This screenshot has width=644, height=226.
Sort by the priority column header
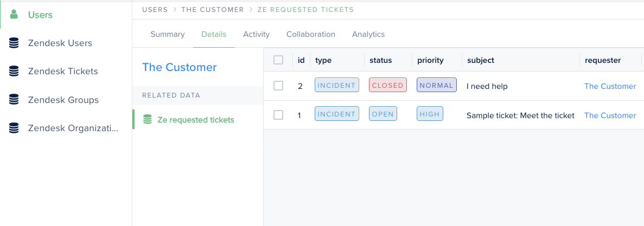point(430,60)
